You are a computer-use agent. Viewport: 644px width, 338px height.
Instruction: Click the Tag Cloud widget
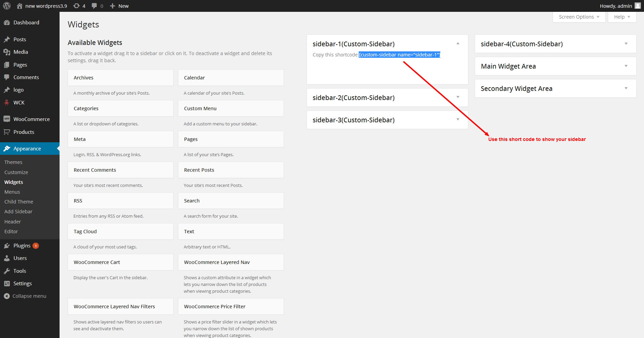120,232
